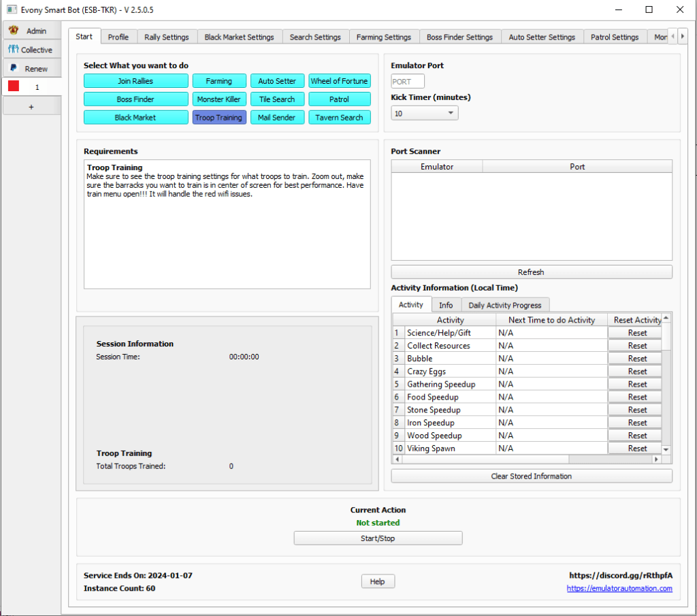Switch to the Farming Settings tab
The height and width of the screenshot is (616, 697).
coord(383,37)
